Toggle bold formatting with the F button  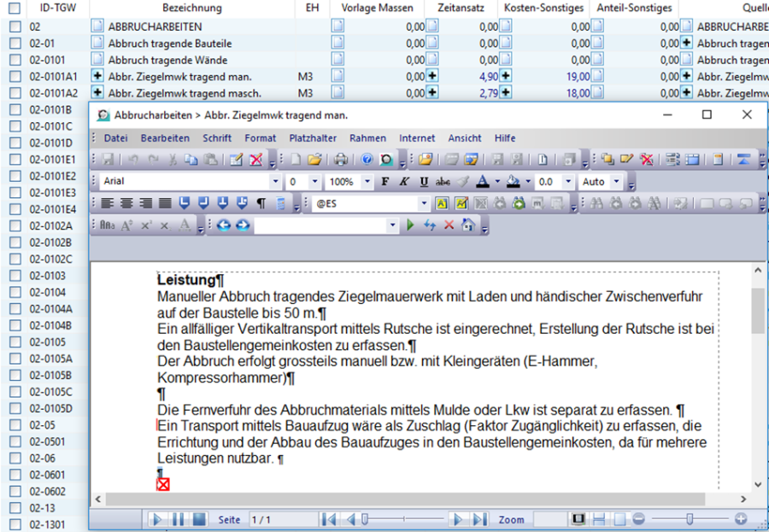(385, 182)
